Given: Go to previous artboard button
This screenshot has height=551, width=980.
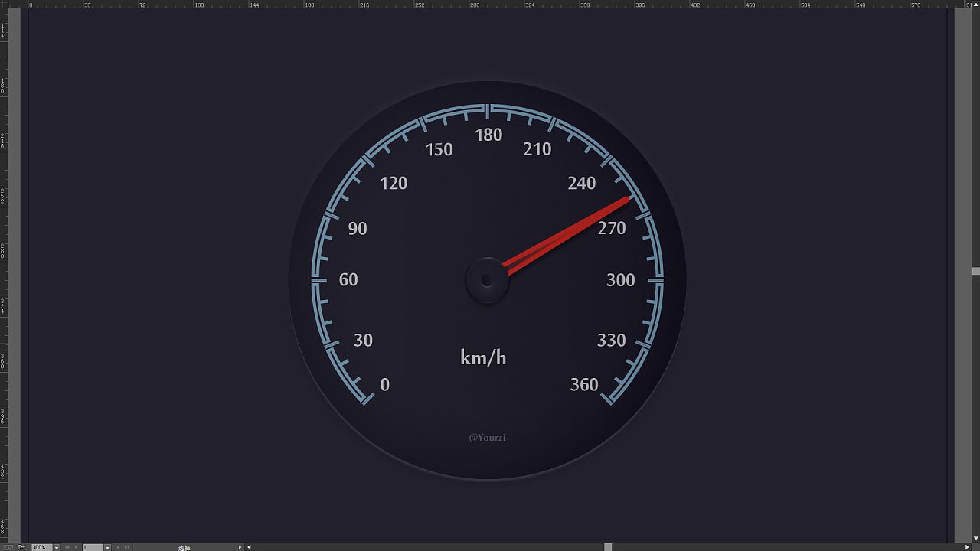Looking at the screenshot, I should (76, 547).
